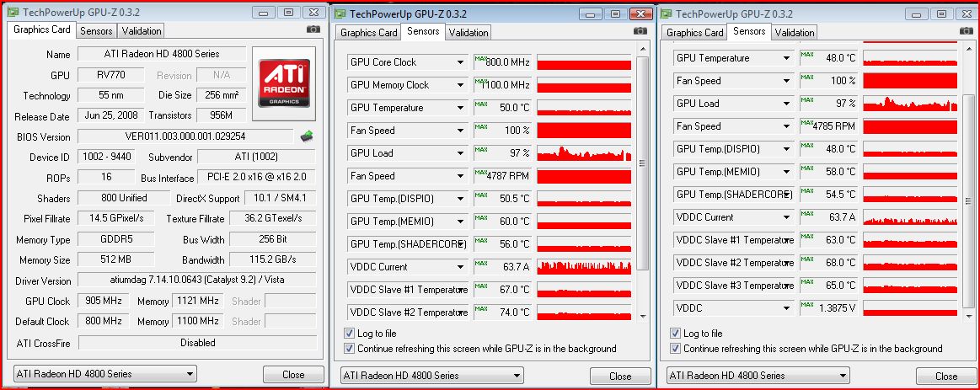Switch to Validation tab in middle window
The height and width of the screenshot is (390, 980).
coord(469,33)
